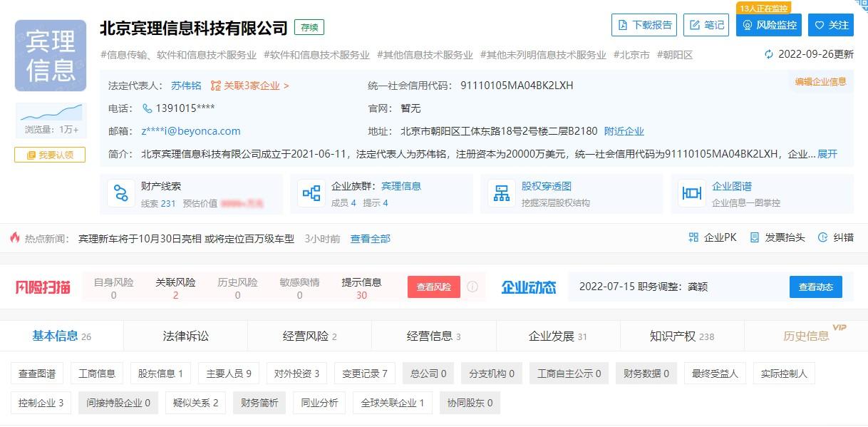Switch to 企业发展 tab
This screenshot has height=427, width=868.
coord(558,336)
